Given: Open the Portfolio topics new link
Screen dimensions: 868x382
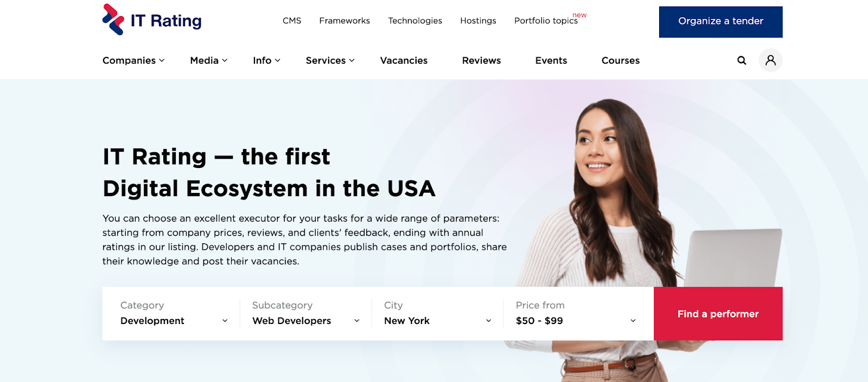Looking at the screenshot, I should point(550,20).
